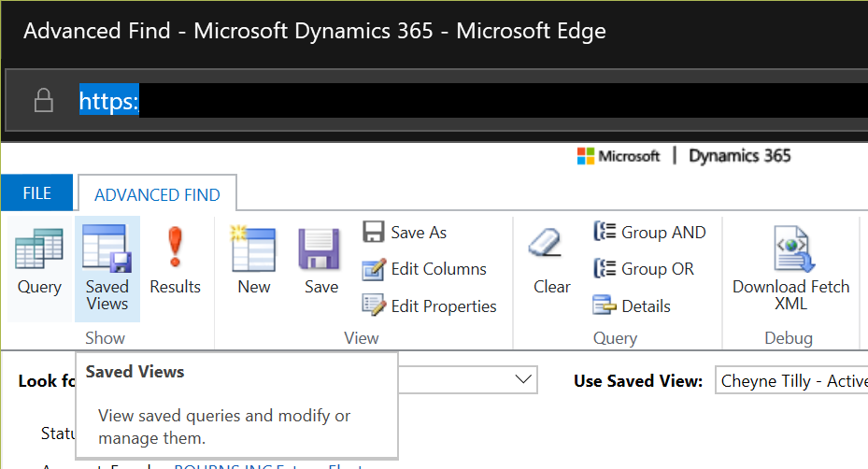Open Saved Views from the ribbon
Screen dimensions: 868x469
(107, 268)
